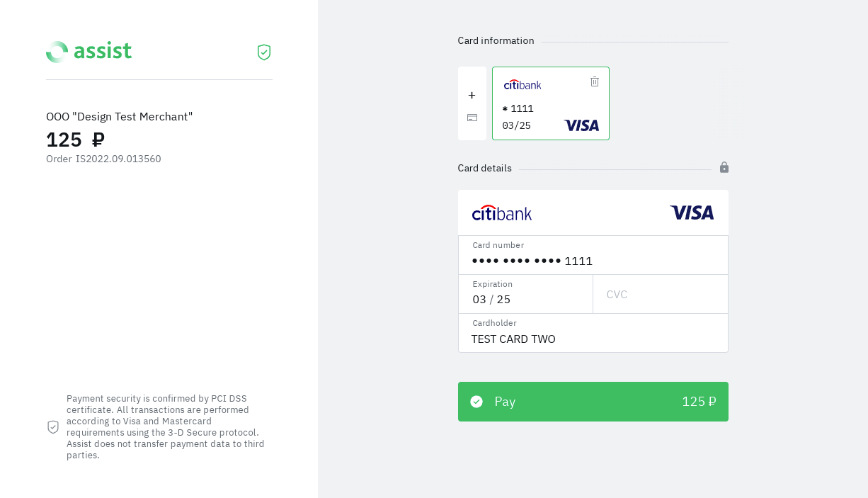This screenshot has width=868, height=498.
Task: Click the plus icon to add card
Action: coord(472,95)
